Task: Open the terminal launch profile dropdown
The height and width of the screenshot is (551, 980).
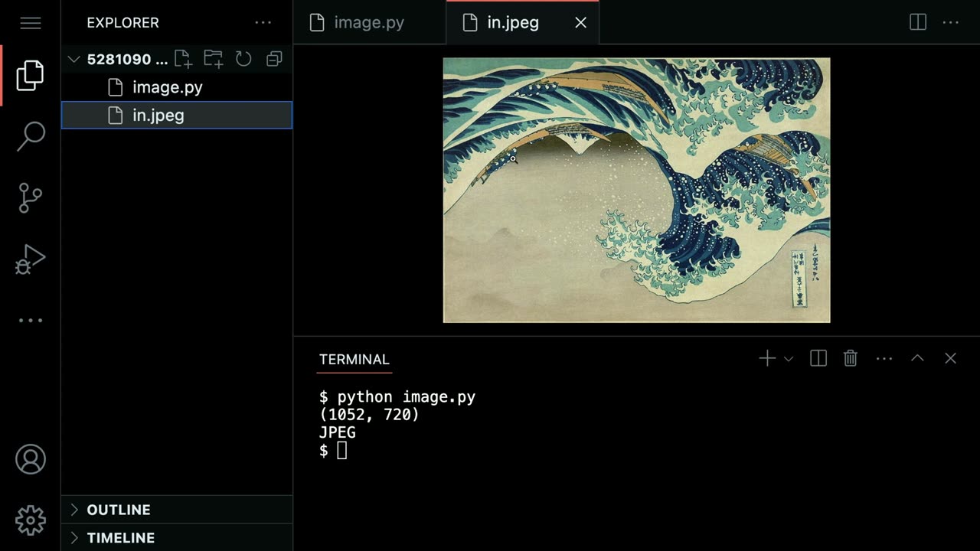Action: pyautogui.click(x=789, y=358)
